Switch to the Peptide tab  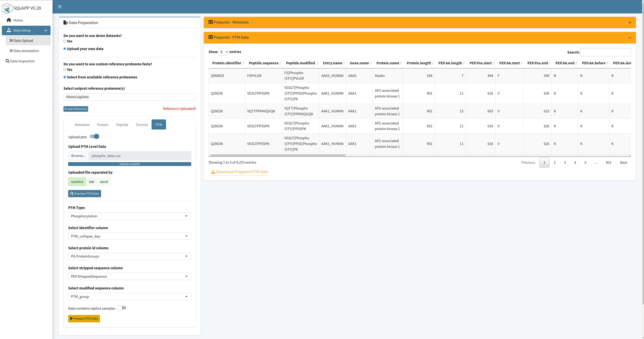tap(122, 125)
